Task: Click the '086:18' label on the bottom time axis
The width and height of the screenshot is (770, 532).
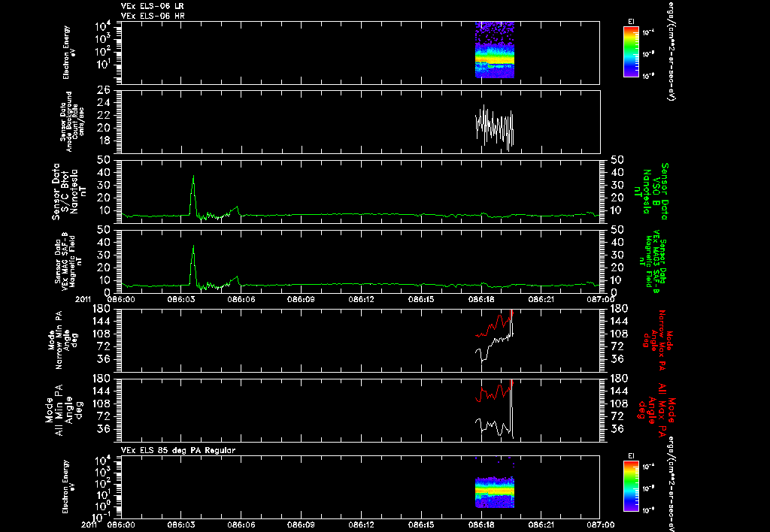Action: point(481,524)
